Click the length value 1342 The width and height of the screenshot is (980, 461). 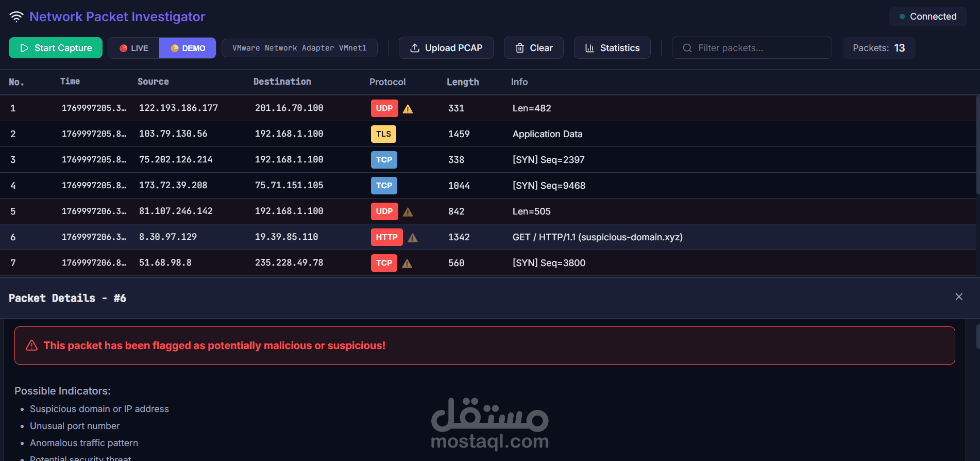click(x=459, y=237)
